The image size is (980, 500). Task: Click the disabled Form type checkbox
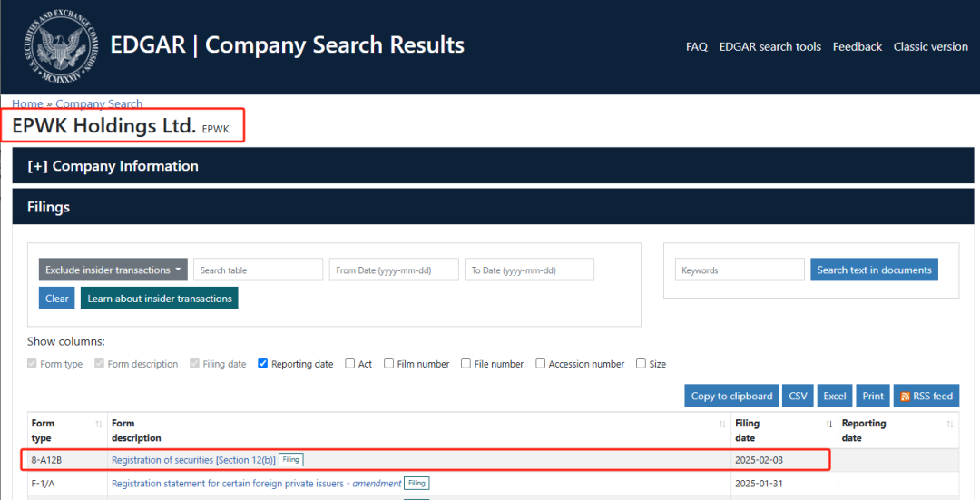pos(32,363)
